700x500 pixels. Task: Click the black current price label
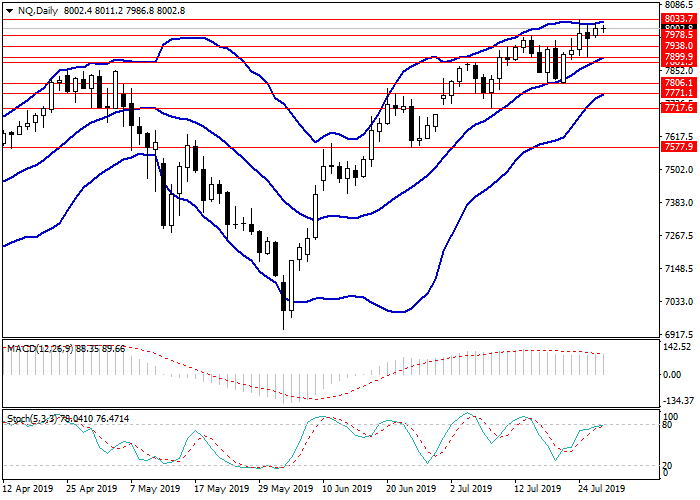click(679, 27)
